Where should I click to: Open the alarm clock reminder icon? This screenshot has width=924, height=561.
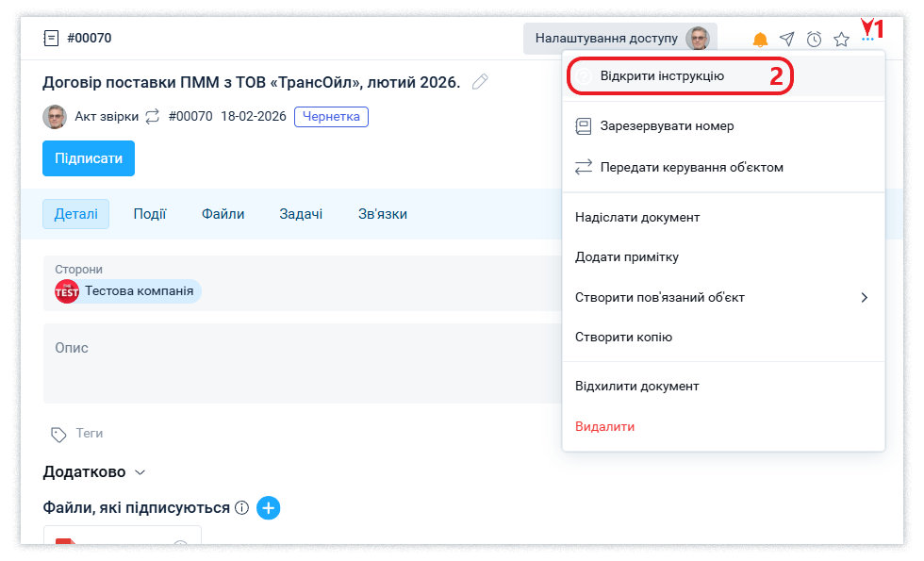click(815, 40)
